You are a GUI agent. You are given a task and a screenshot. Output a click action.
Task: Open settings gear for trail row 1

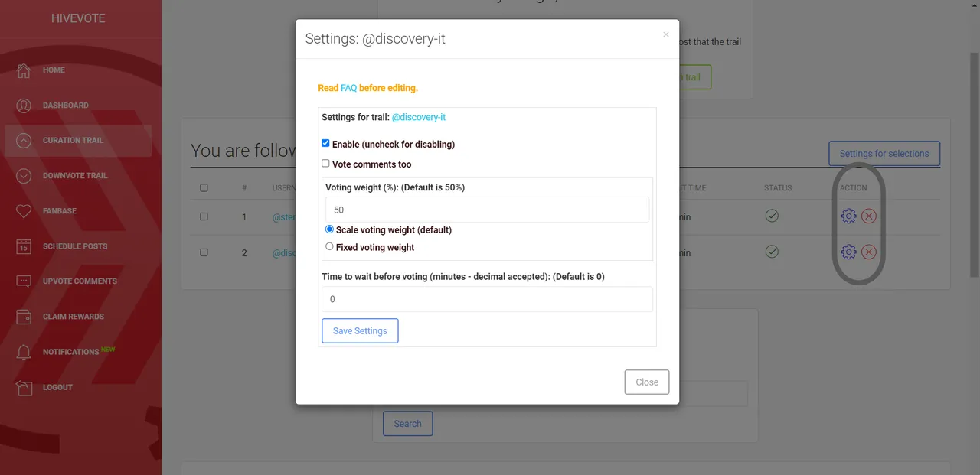(x=848, y=216)
